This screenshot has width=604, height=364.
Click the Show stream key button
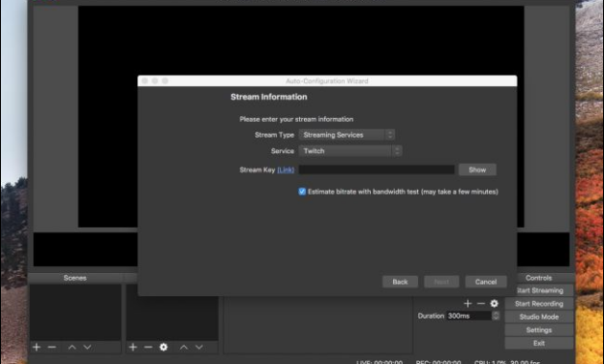click(477, 170)
